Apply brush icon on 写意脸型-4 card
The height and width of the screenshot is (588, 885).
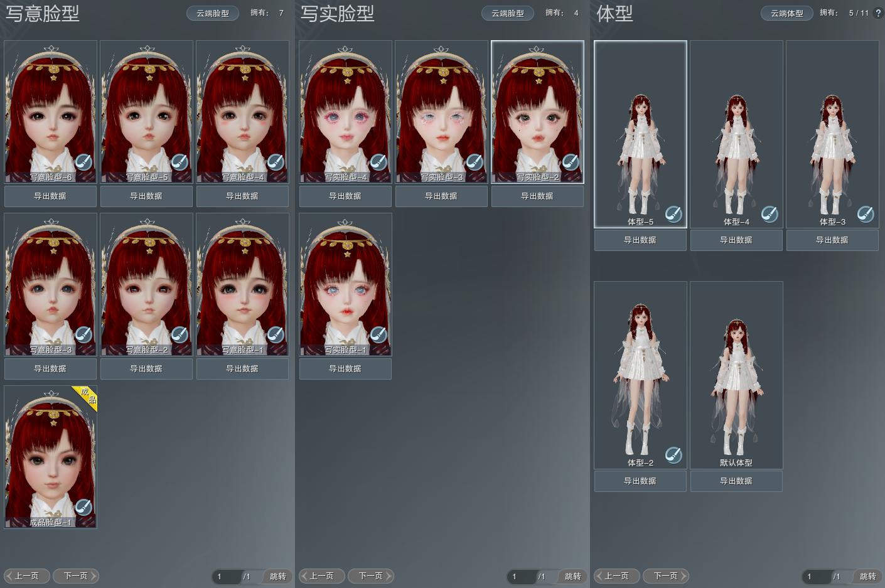click(x=276, y=162)
